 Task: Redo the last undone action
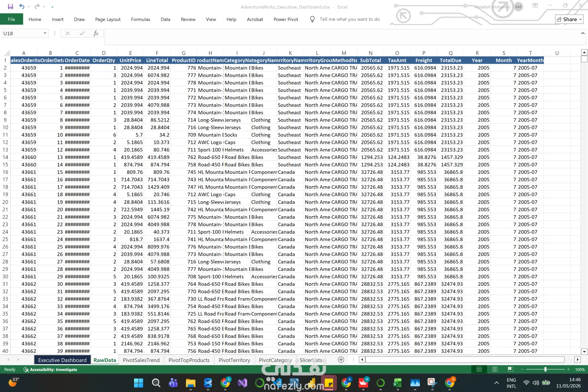37,6
